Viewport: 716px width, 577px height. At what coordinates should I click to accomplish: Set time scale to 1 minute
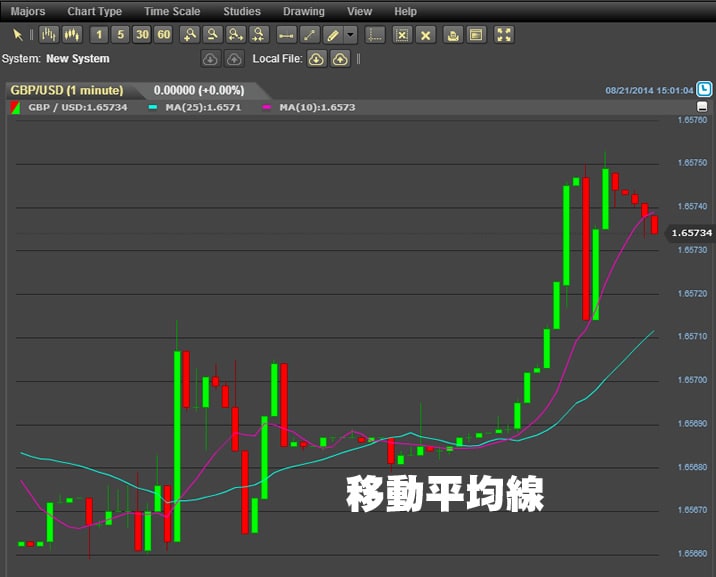coord(99,35)
